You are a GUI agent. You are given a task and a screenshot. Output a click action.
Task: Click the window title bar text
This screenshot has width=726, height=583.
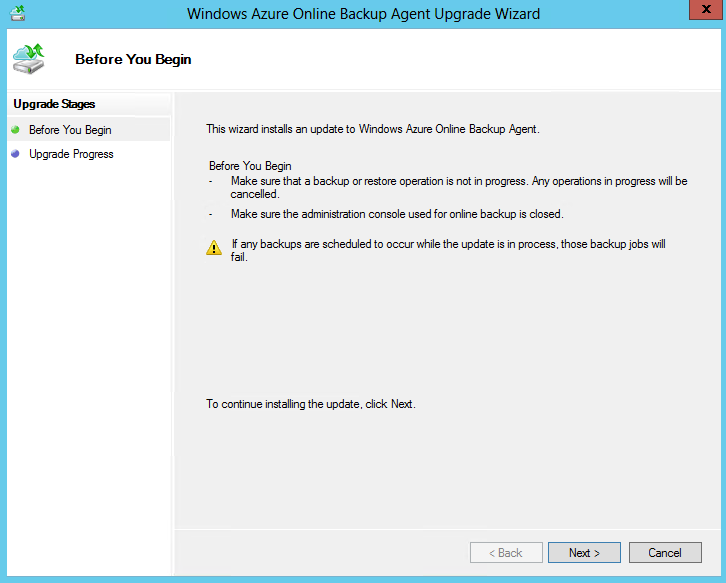click(x=363, y=14)
